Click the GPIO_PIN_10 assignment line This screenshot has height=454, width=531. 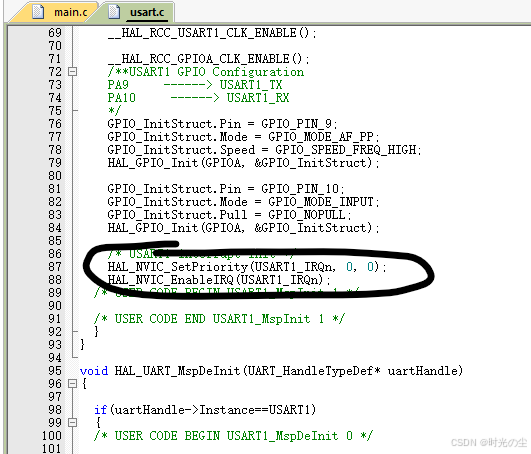coord(226,189)
